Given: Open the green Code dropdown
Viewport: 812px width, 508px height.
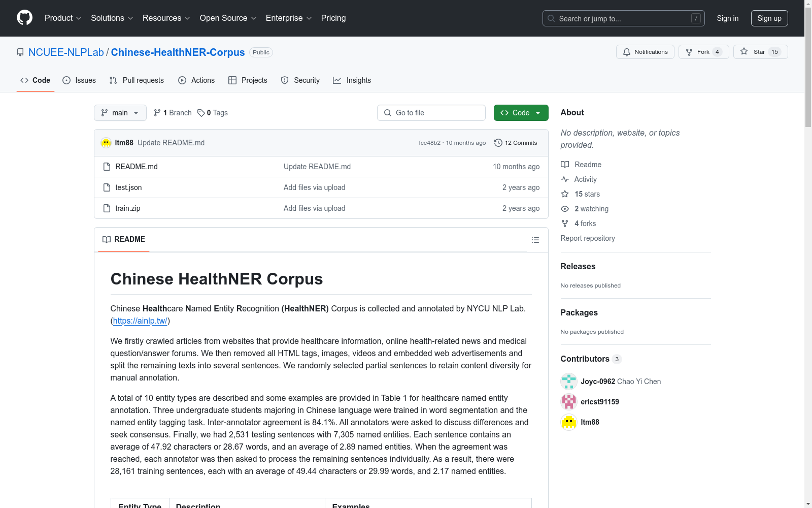Looking at the screenshot, I should (x=521, y=113).
